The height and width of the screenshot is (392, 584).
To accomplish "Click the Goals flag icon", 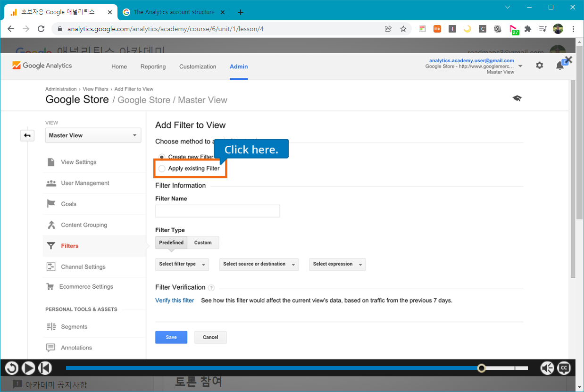I will tap(51, 204).
